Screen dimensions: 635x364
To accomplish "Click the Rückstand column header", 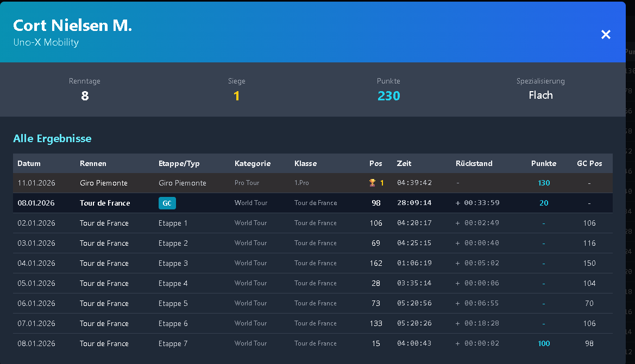I will 474,163.
